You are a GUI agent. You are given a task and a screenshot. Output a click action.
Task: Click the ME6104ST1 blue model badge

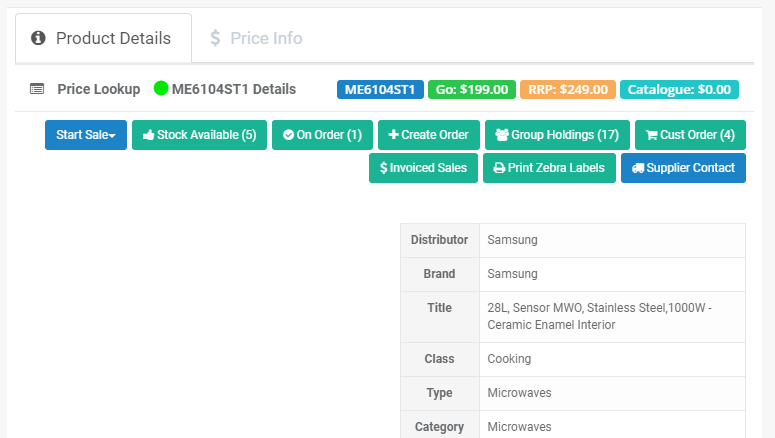tap(381, 89)
